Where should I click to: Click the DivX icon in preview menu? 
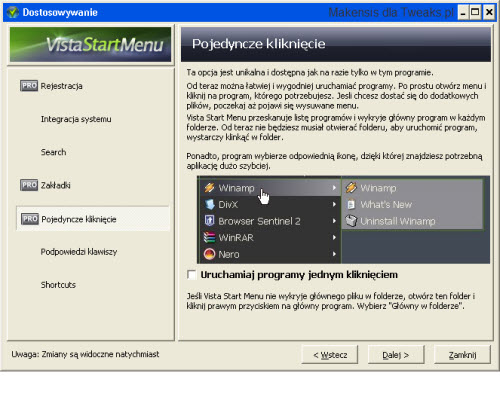(209, 204)
